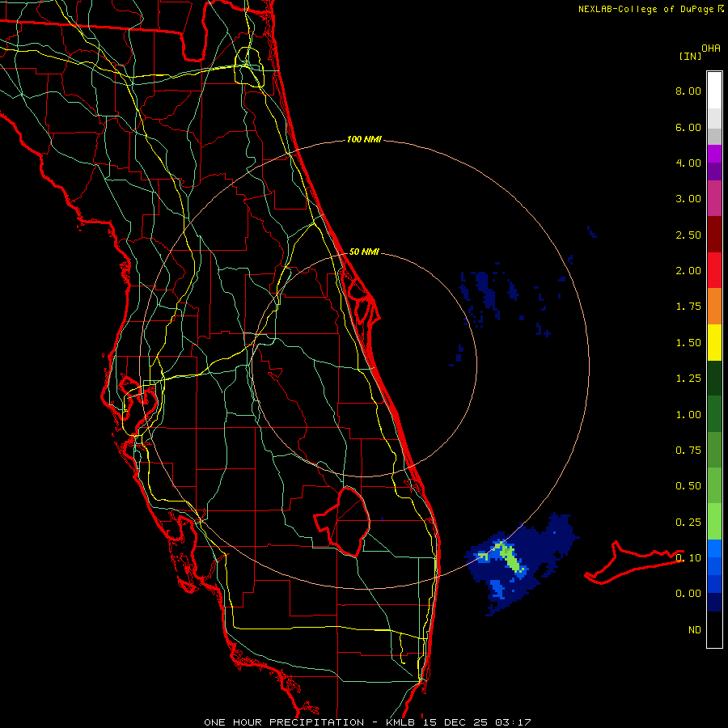Pick the orange swatch beside 1.75

click(x=714, y=307)
